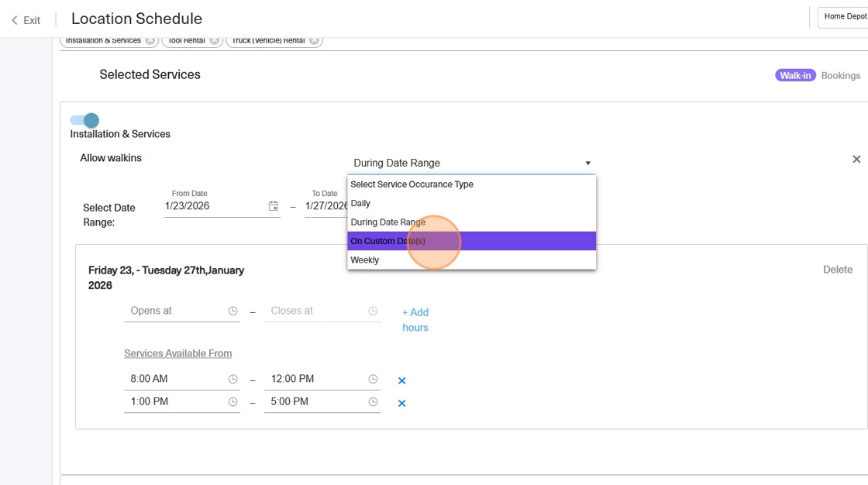Click the Exit back button
The height and width of the screenshot is (485, 868).
pyautogui.click(x=26, y=20)
